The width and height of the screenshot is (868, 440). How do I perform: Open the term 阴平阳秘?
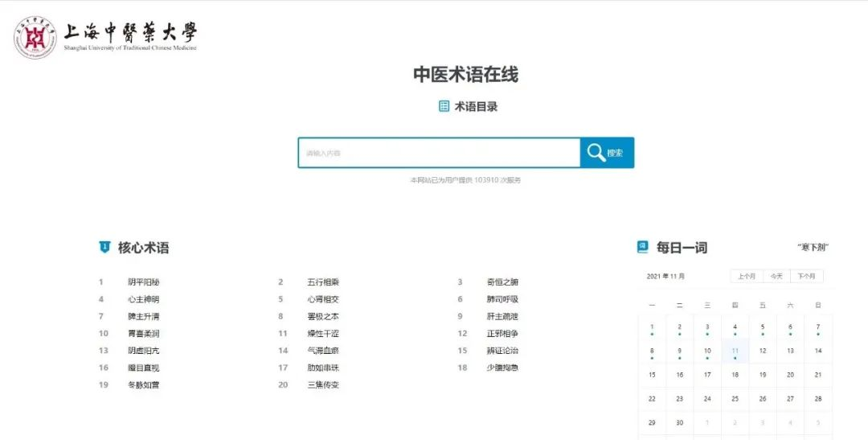[x=144, y=282]
